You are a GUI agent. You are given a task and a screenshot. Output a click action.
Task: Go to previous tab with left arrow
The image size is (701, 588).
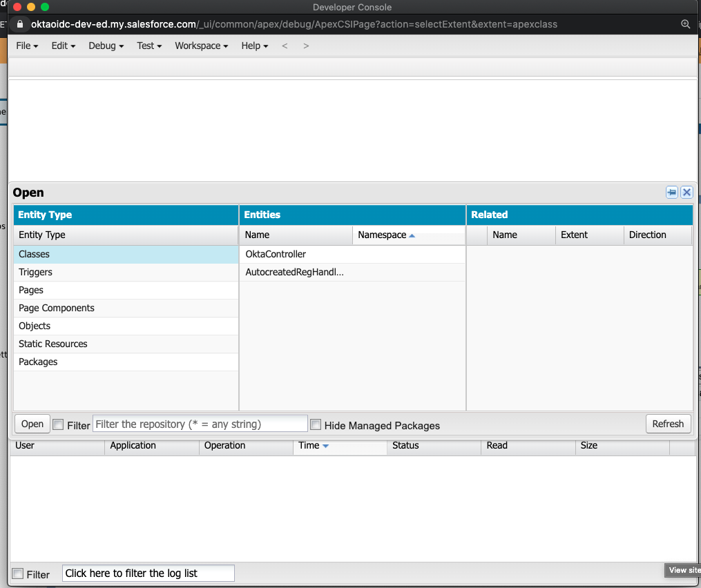coord(285,46)
